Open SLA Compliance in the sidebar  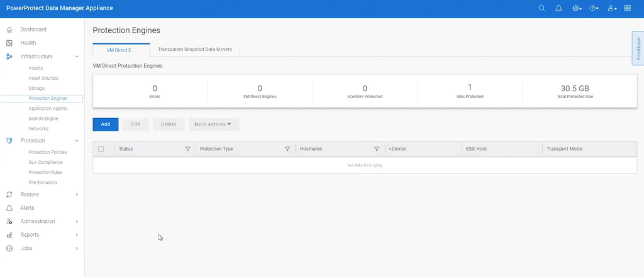45,163
